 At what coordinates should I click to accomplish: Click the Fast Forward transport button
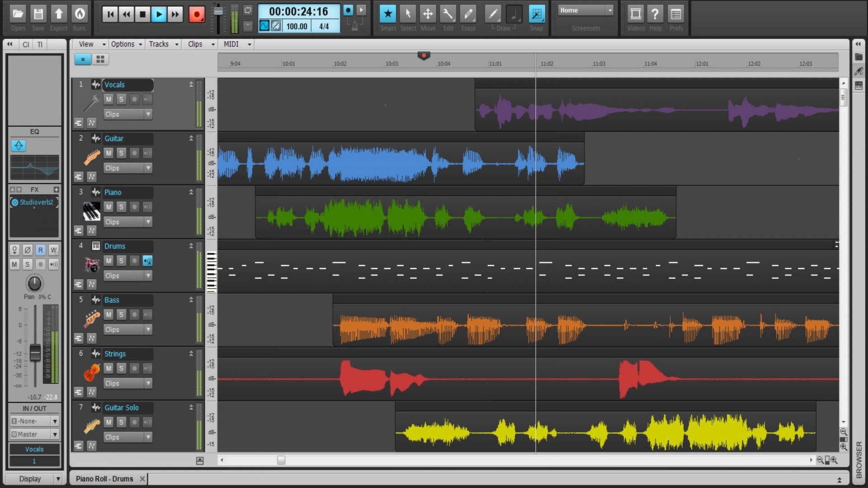point(175,14)
